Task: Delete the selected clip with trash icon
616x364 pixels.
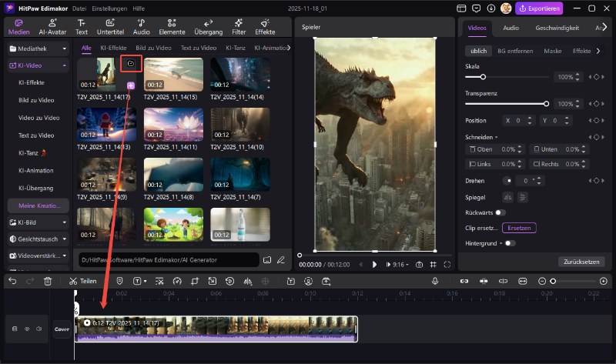Action: 48,281
